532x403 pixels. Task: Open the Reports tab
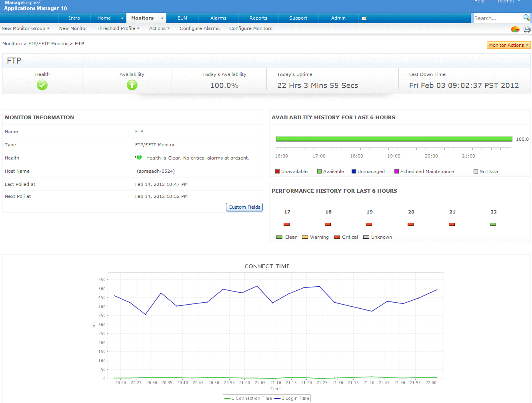(258, 18)
